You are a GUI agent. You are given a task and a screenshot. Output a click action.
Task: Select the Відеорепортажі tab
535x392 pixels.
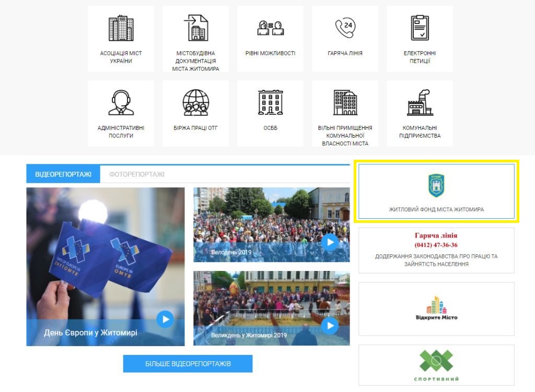click(x=63, y=174)
